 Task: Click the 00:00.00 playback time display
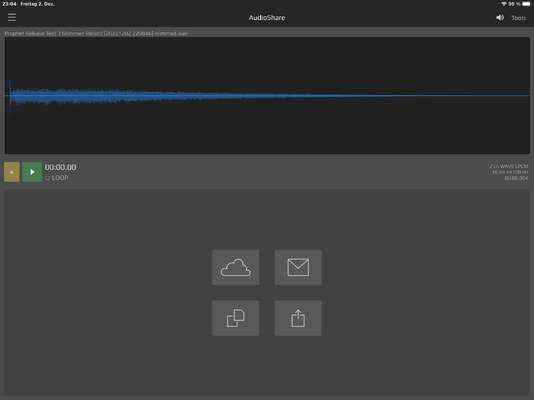[x=61, y=167]
